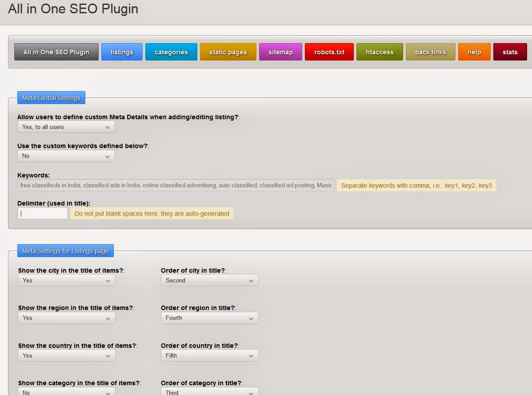Focus the Delimiter text field
Image resolution: width=532 pixels, height=395 pixels.
(42, 214)
